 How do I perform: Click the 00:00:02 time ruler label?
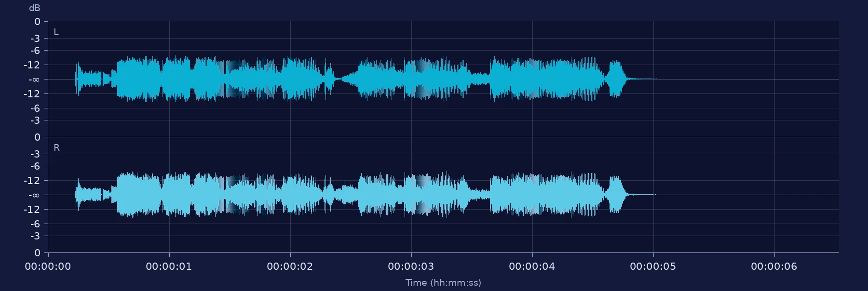coord(290,266)
